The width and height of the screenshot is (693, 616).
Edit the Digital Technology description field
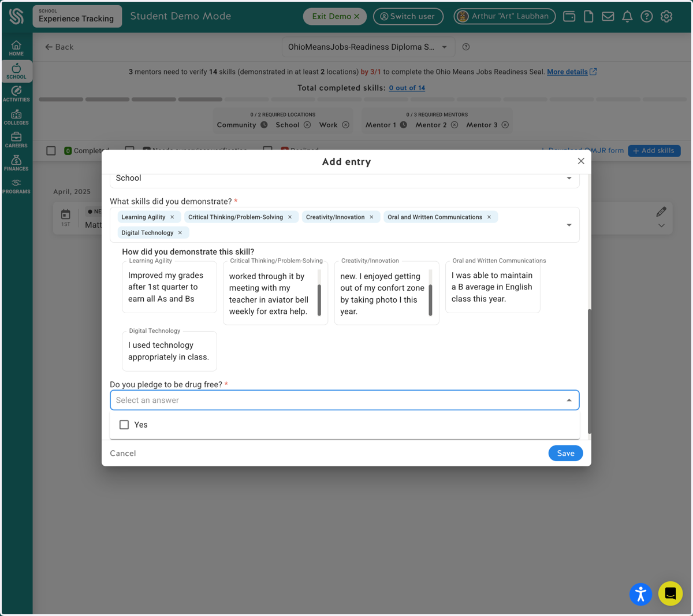point(169,351)
